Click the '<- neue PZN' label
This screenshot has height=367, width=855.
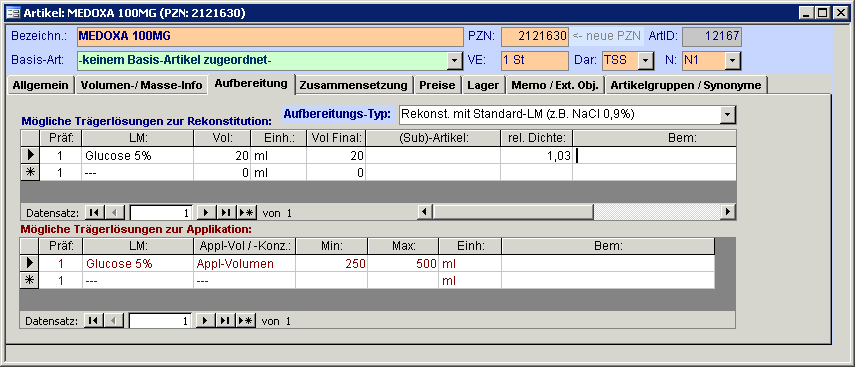pos(606,37)
